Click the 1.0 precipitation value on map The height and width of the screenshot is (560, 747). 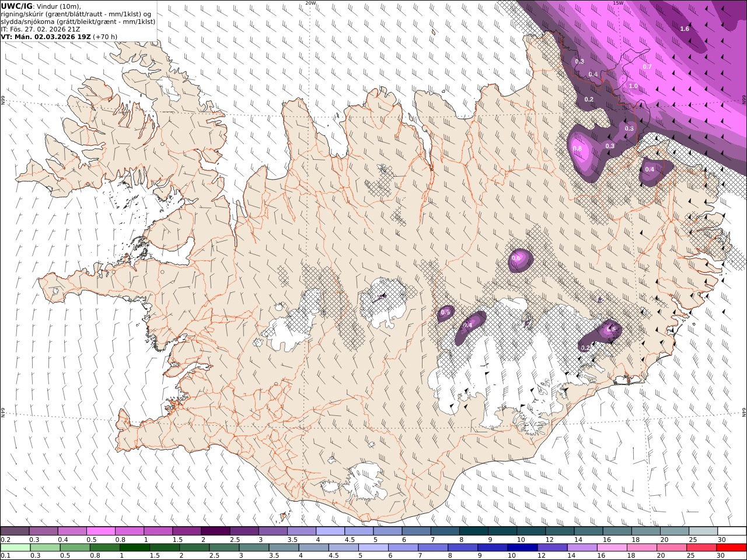(x=633, y=86)
